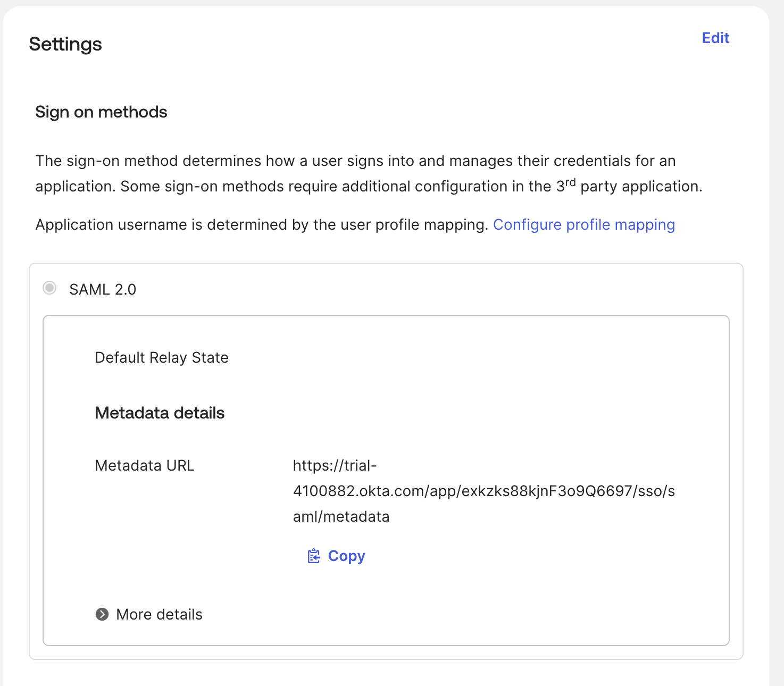Click the okta.com line of the metadata URL

[x=483, y=491]
